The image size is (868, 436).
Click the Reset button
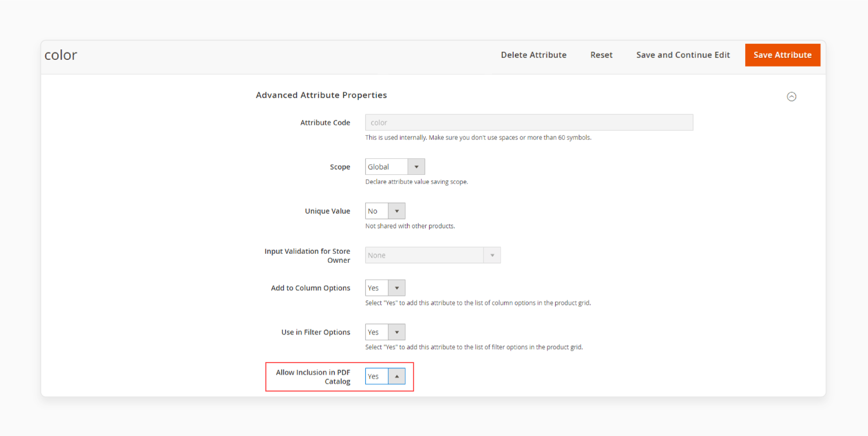[601, 55]
